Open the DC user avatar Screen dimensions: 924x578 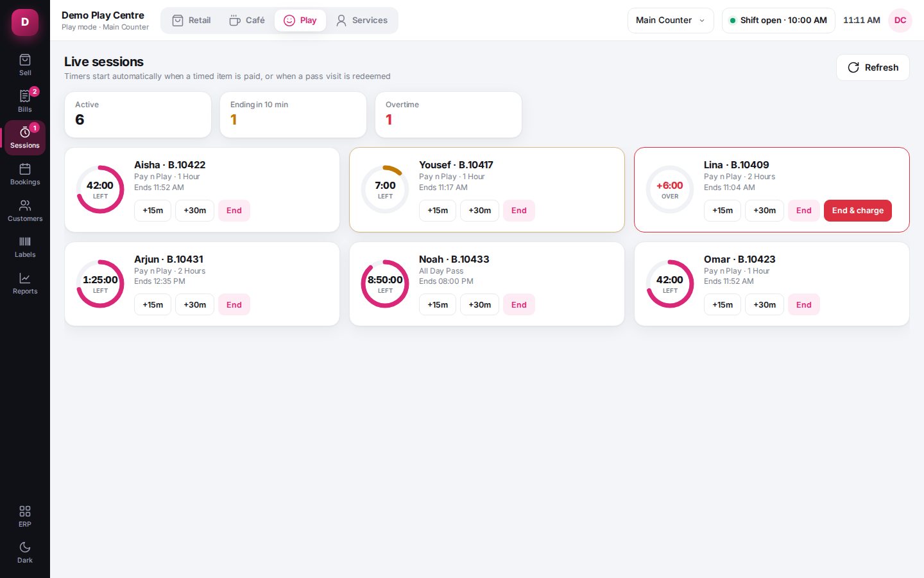900,21
